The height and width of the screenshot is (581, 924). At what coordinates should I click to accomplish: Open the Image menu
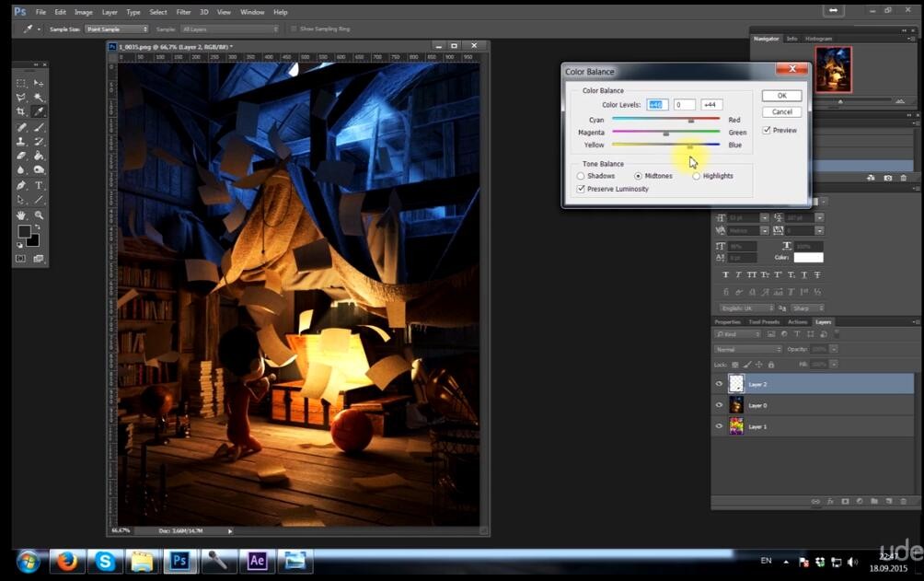pos(83,12)
